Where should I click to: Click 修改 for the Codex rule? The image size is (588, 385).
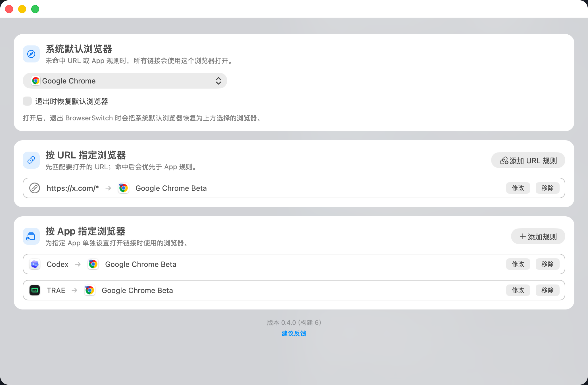pyautogui.click(x=518, y=264)
